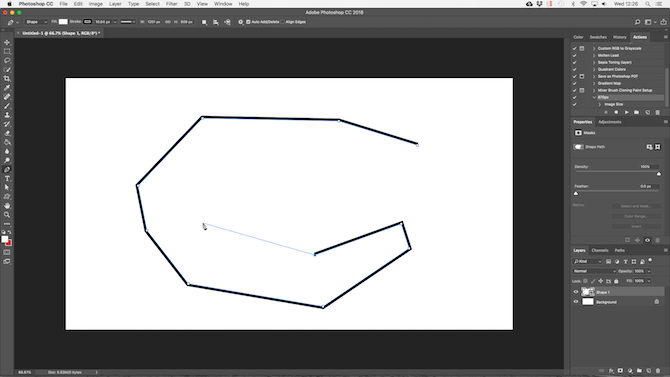The width and height of the screenshot is (670, 377).
Task: Select the Horizontal Type tool
Action: tap(7, 179)
